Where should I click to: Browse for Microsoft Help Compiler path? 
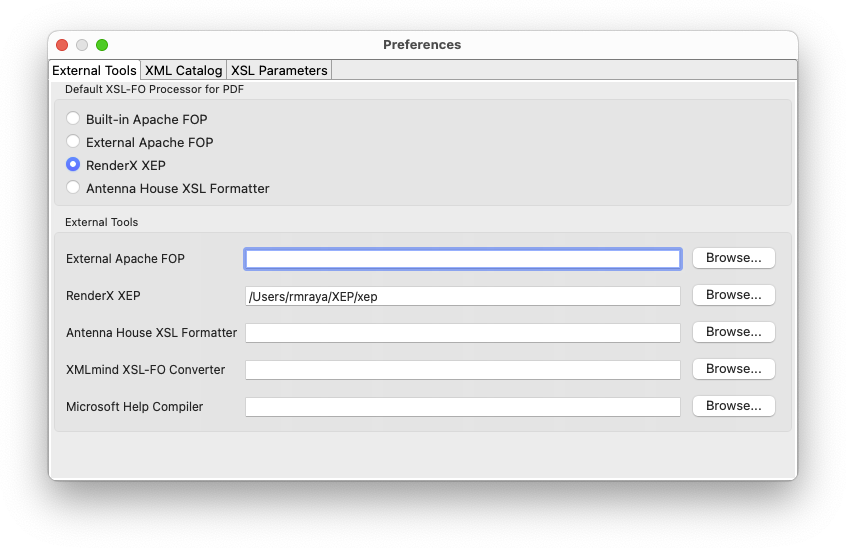click(734, 406)
